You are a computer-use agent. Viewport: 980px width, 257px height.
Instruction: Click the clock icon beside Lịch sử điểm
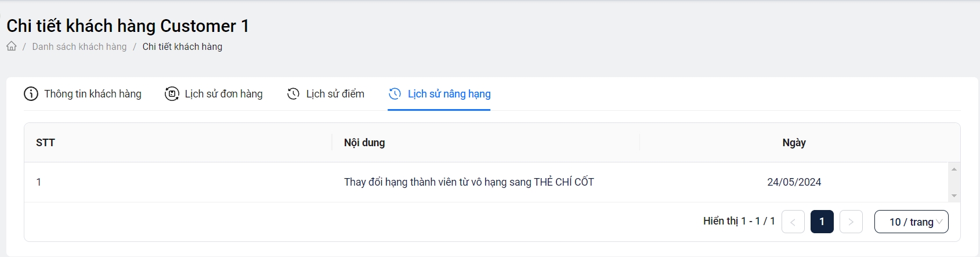click(x=294, y=94)
